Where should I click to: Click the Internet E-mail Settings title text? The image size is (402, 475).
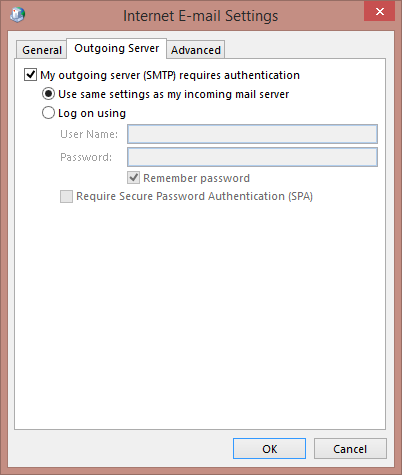[201, 16]
